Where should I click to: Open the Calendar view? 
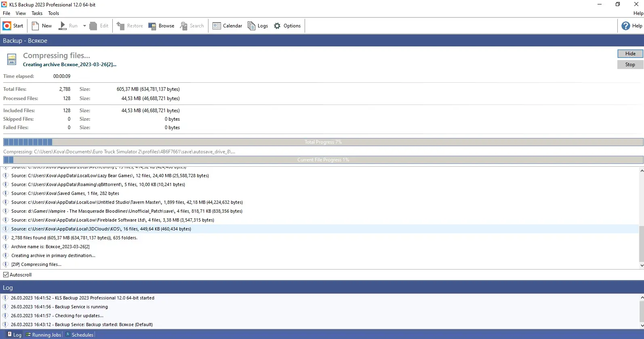tap(217, 26)
